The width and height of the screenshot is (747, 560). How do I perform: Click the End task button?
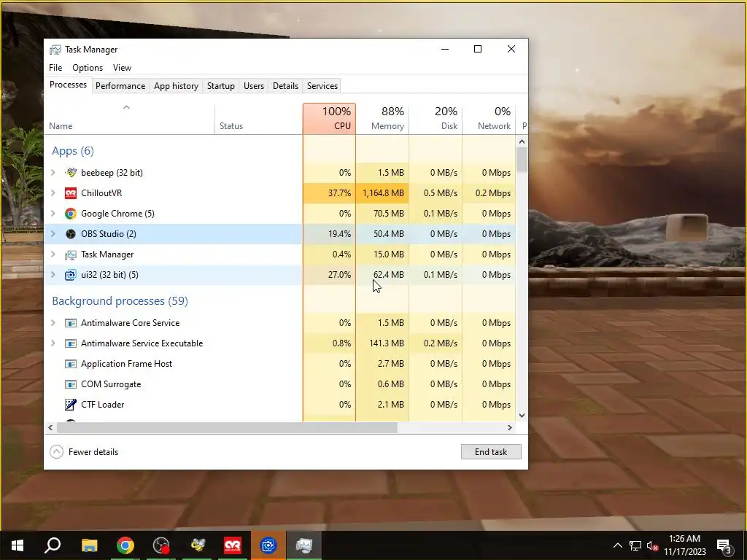click(491, 452)
